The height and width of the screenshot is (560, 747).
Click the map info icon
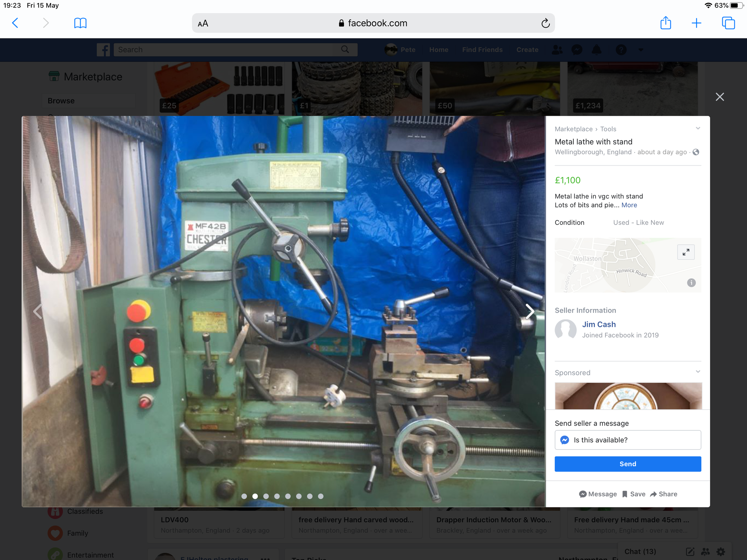(691, 283)
